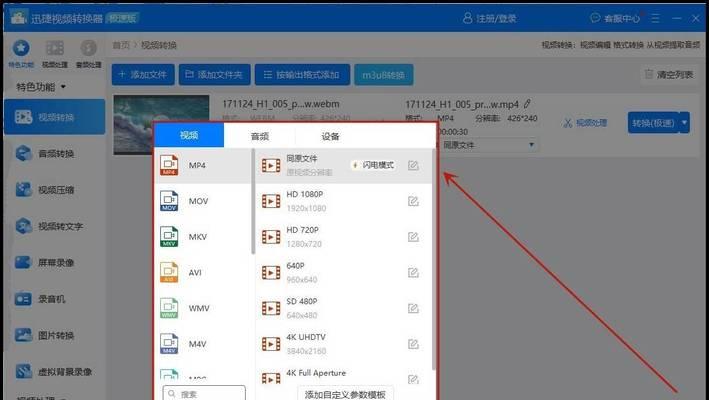Open the hamburger menu in title bar
This screenshot has width=709, height=400.
655,19
